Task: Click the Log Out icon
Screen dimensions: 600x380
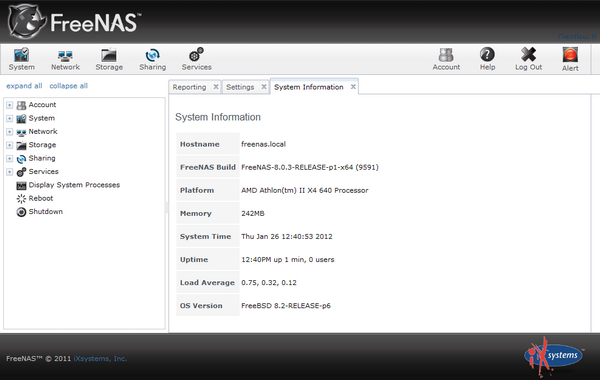Action: 528,59
